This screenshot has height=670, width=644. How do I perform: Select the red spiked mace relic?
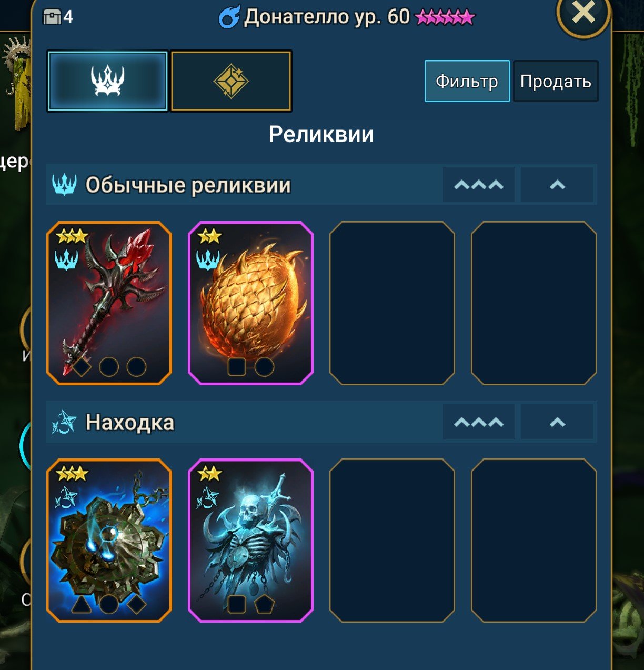109,303
